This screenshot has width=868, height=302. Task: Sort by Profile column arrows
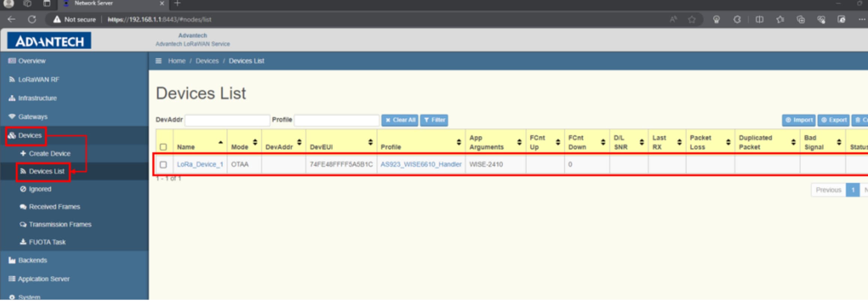coord(459,142)
